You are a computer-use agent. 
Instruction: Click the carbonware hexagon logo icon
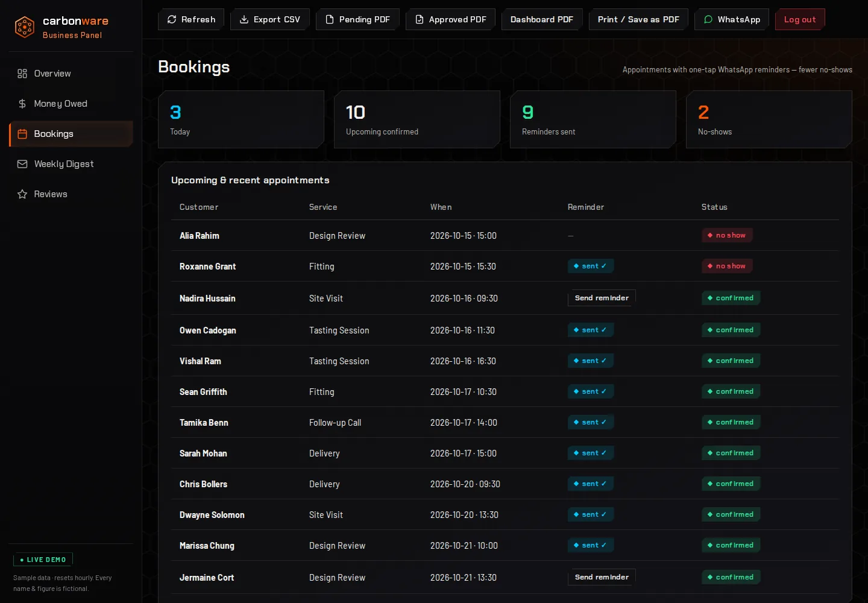pyautogui.click(x=25, y=27)
